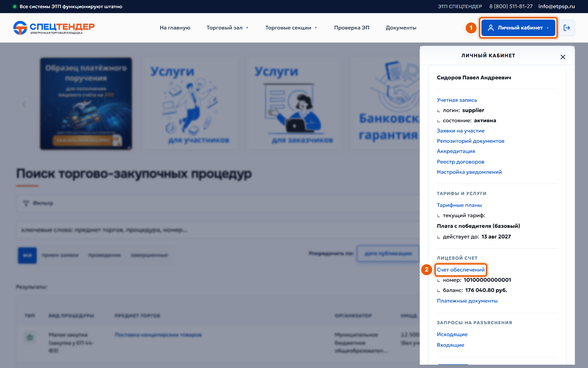Viewport: 588px width, 368px height.
Task: Open the Учетная запись link
Action: [x=457, y=100]
